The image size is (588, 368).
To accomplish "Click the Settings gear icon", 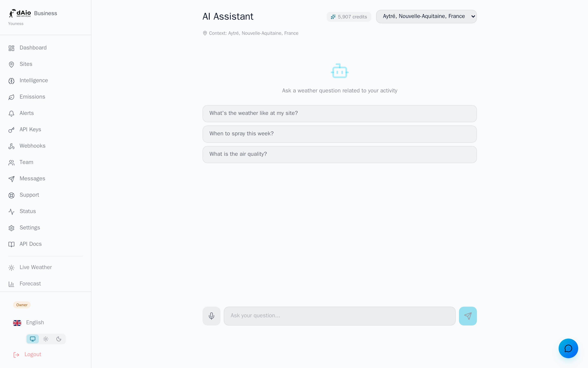I will pyautogui.click(x=11, y=228).
